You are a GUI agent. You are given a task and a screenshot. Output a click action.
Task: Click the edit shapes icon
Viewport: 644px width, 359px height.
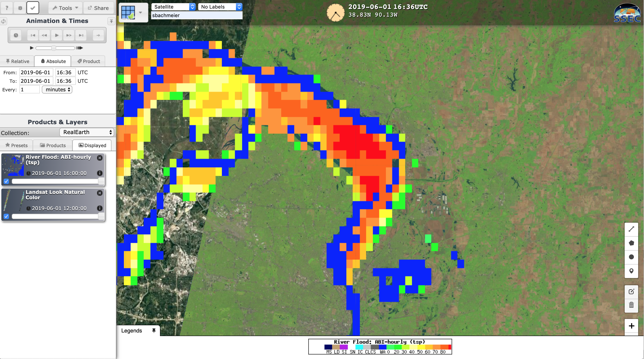pyautogui.click(x=631, y=292)
